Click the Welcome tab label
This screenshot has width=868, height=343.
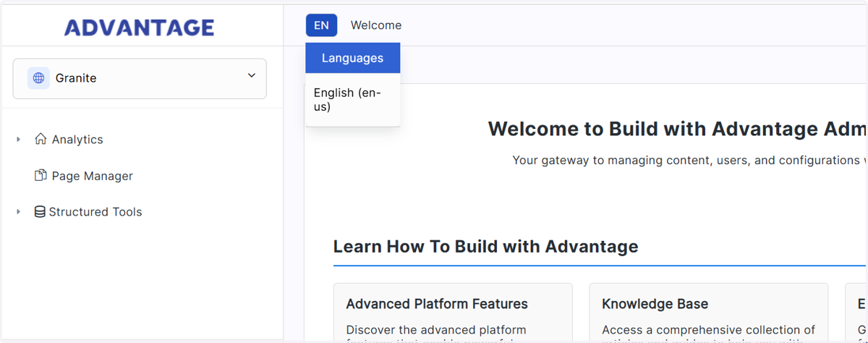pos(376,25)
